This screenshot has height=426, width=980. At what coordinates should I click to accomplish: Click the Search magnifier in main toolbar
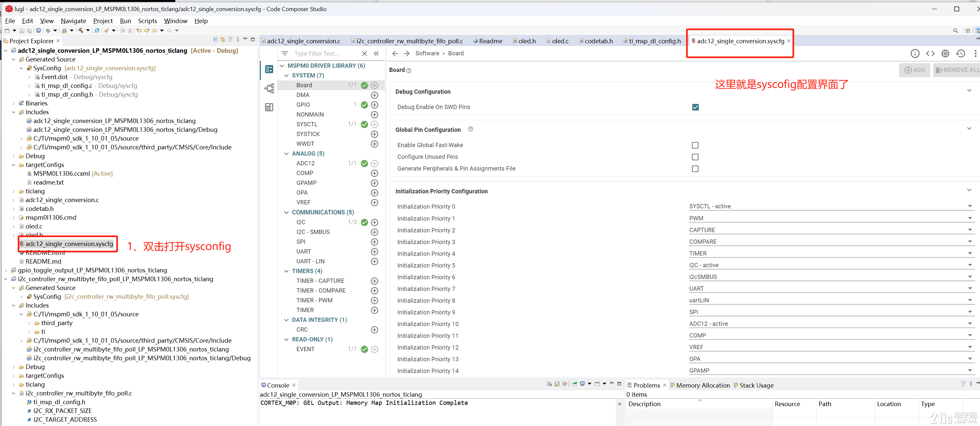click(x=97, y=31)
